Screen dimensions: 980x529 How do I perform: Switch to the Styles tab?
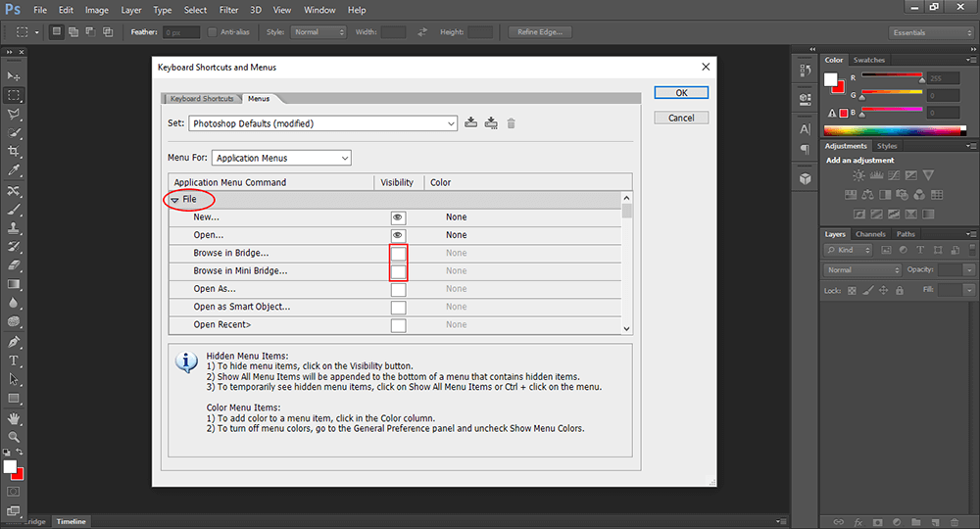point(886,146)
